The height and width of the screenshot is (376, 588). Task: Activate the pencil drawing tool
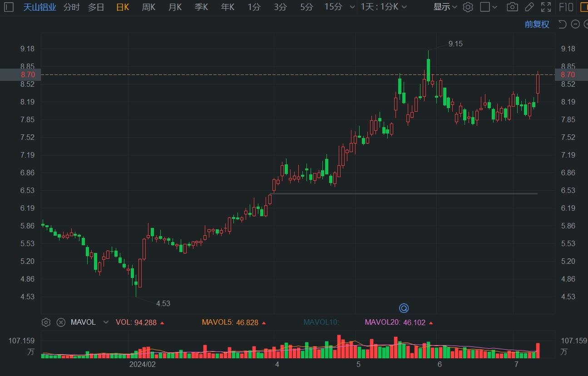click(529, 7)
